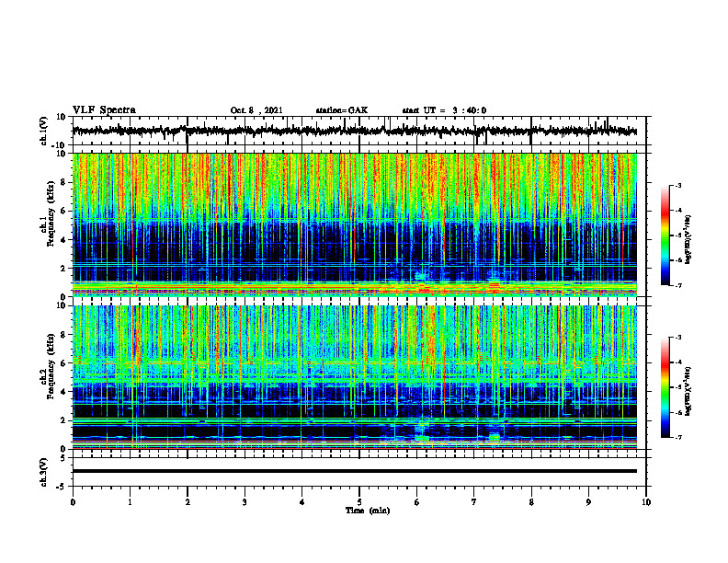Click the ch.1 spectrogram panel
Image resolution: width=728 pixels, height=563 pixels.
[x=354, y=224]
